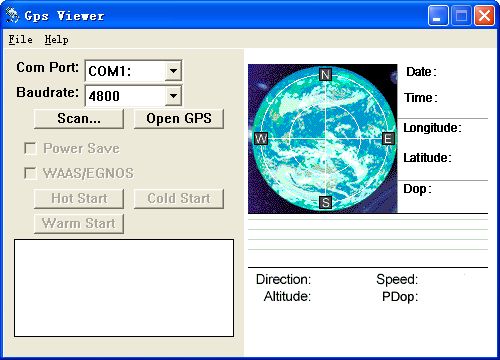This screenshot has height=360, width=500.
Task: Click the Cold Start button
Action: (x=179, y=199)
